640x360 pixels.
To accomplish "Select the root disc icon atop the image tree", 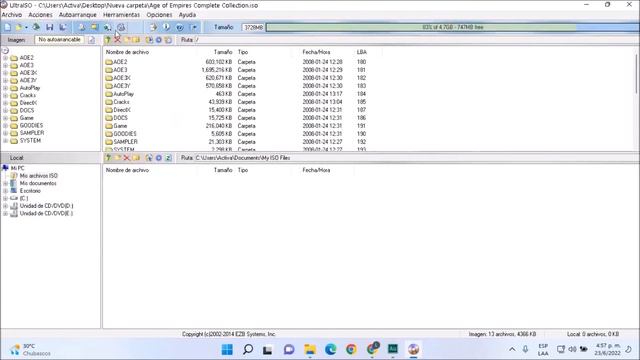I will point(5,51).
